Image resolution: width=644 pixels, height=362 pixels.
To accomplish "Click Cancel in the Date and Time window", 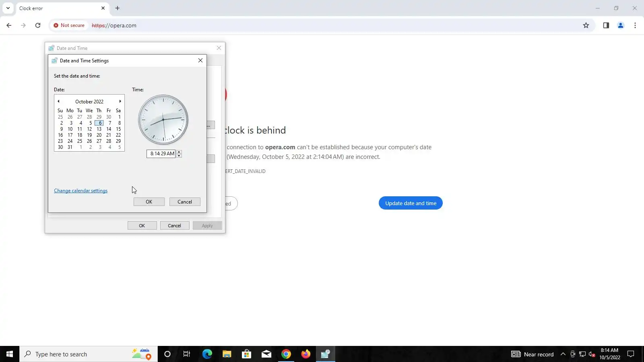I will (175, 226).
